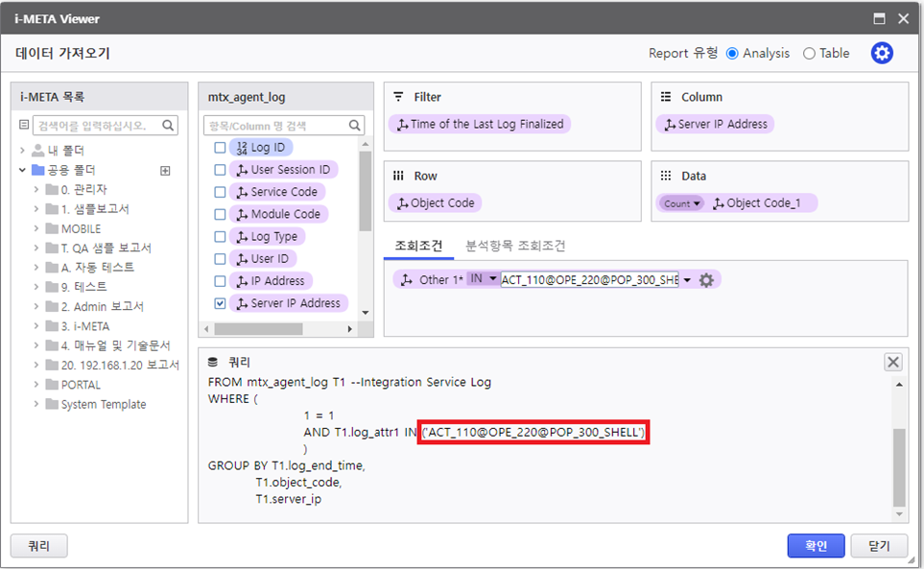Image resolution: width=924 pixels, height=569 pixels.
Task: Close the 쿼리 panel with the X icon
Action: 892,362
